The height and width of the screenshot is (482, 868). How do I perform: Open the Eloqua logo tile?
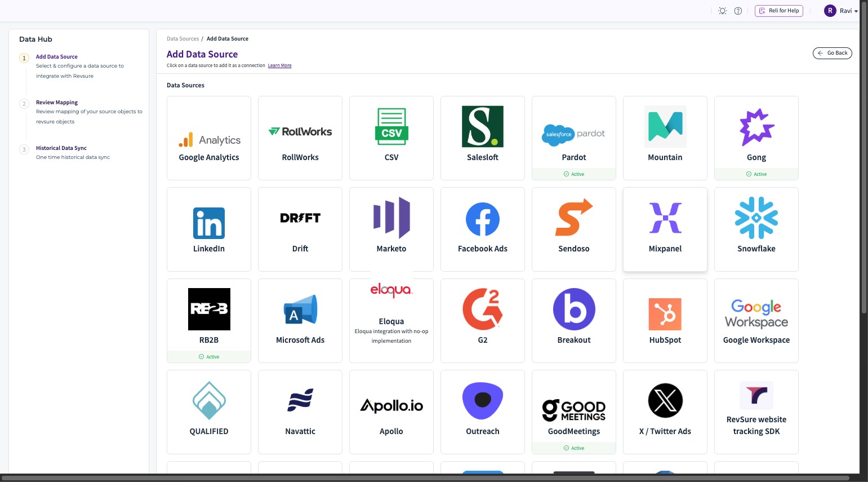click(391, 290)
